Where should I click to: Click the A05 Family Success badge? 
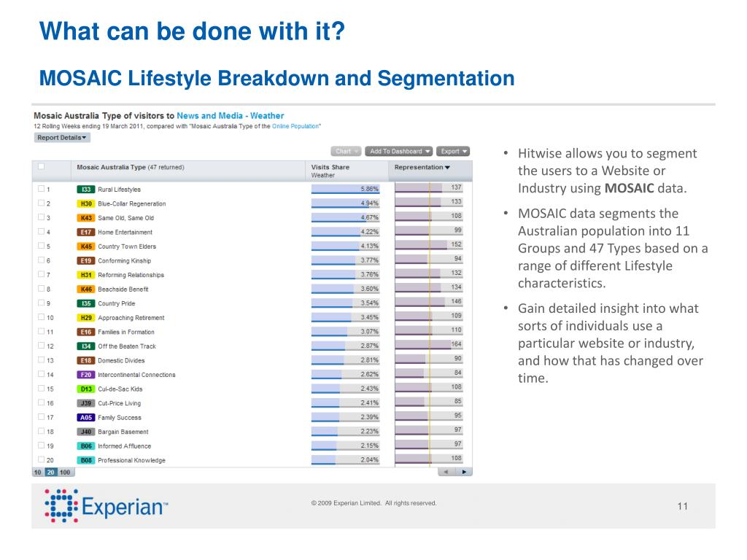86,418
